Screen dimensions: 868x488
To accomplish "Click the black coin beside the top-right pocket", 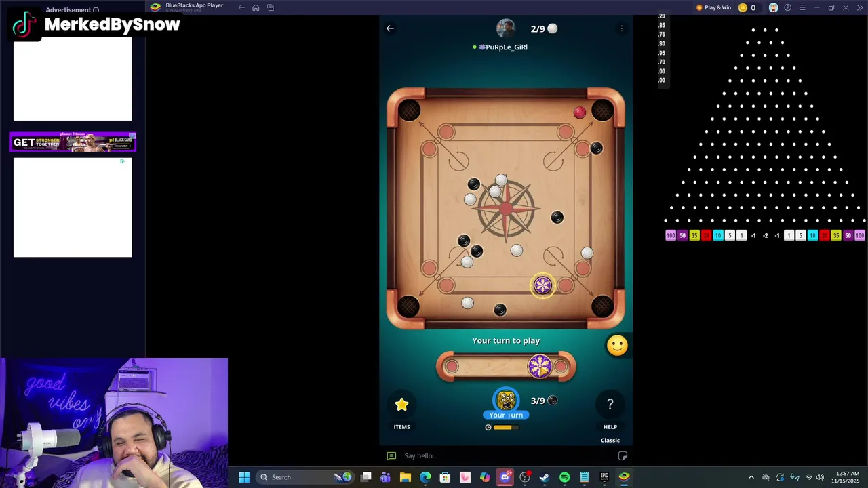I will click(x=596, y=148).
